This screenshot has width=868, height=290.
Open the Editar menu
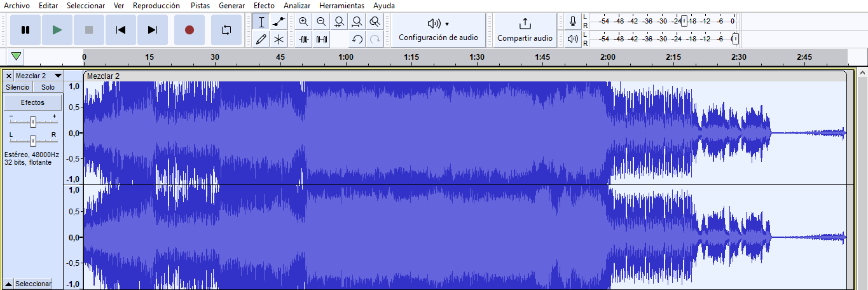[x=48, y=6]
